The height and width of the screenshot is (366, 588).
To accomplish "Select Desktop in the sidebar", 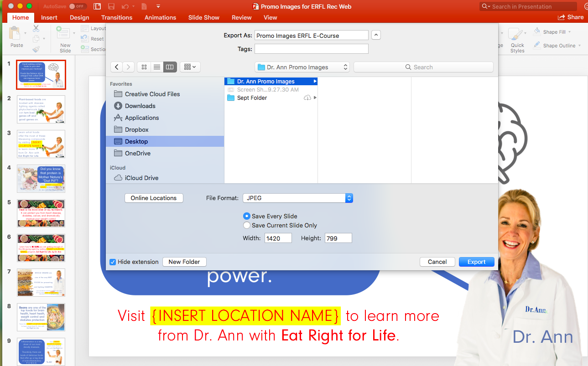I will (x=165, y=141).
